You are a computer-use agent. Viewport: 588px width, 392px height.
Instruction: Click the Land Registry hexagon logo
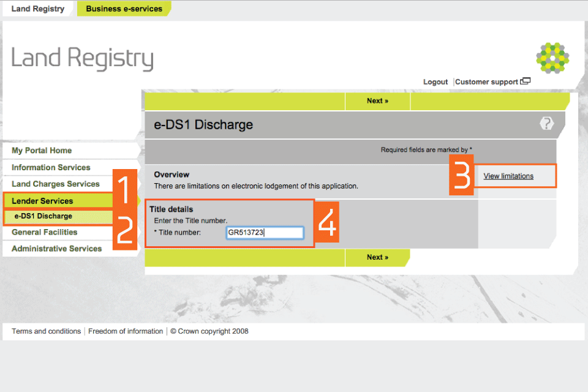553,58
